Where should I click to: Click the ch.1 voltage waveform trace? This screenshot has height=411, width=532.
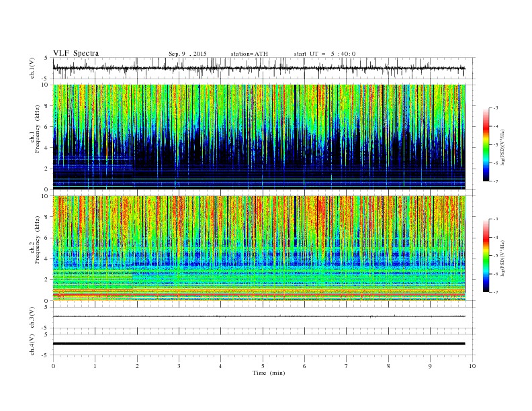click(x=259, y=68)
